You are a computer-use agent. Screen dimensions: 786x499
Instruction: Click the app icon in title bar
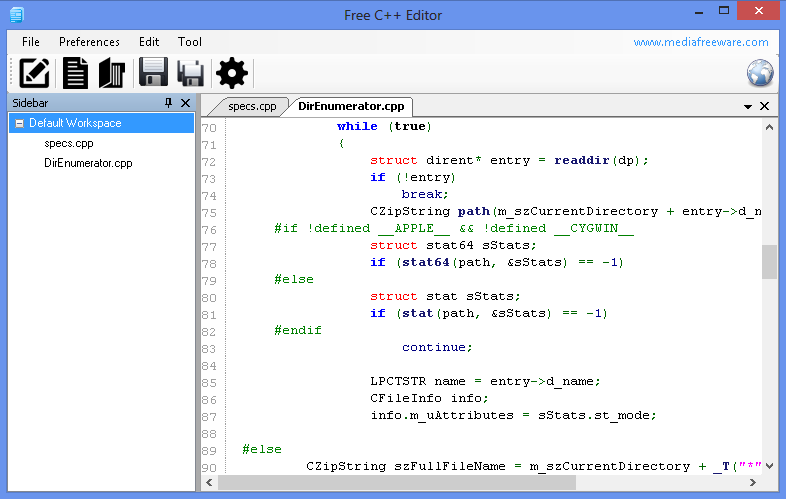17,15
